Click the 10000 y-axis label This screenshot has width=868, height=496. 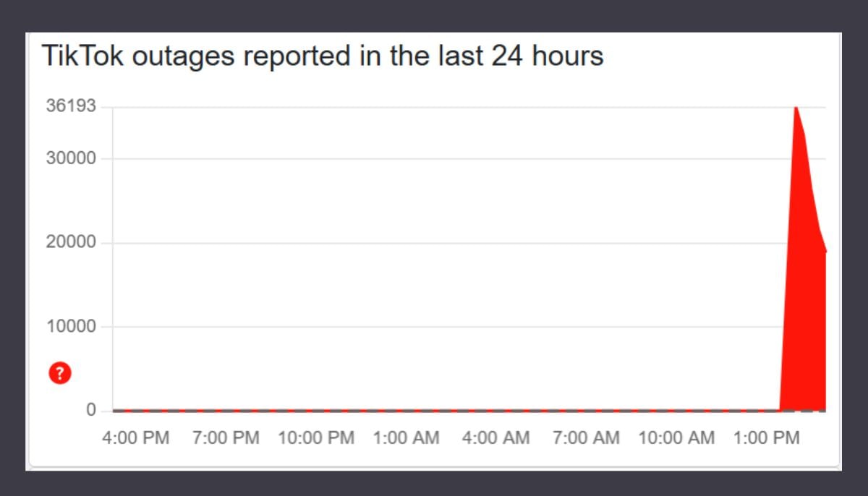[x=71, y=326]
